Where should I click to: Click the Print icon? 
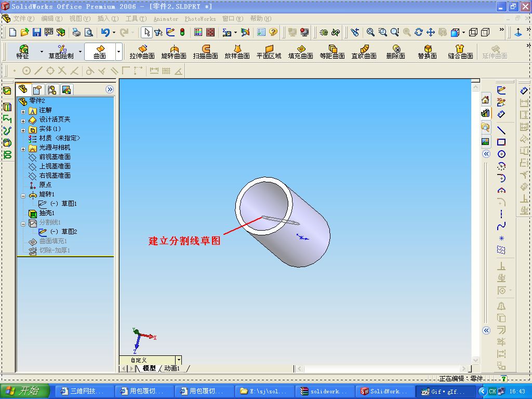[x=77, y=32]
